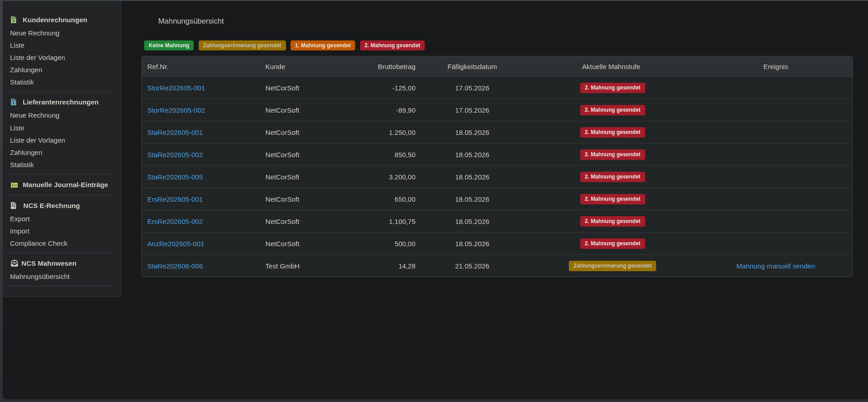The image size is (868, 402).
Task: Open invoice AnzRe202605-001
Action: coord(176,244)
